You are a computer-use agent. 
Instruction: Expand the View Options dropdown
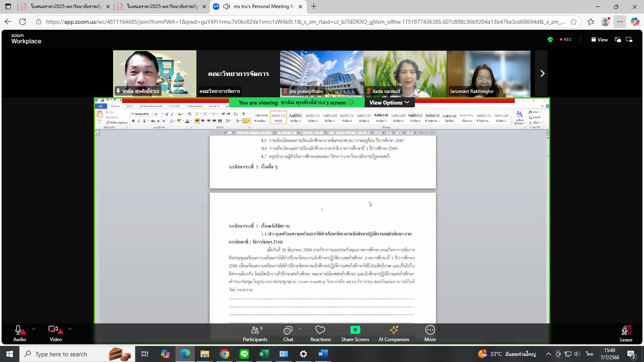pos(389,103)
